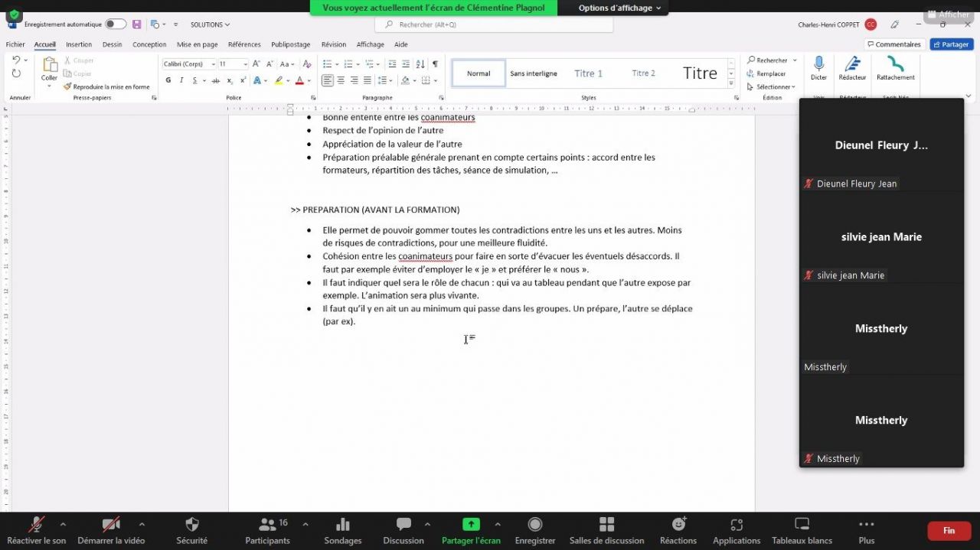Open Applications in Zoom toolbar

pos(737,531)
